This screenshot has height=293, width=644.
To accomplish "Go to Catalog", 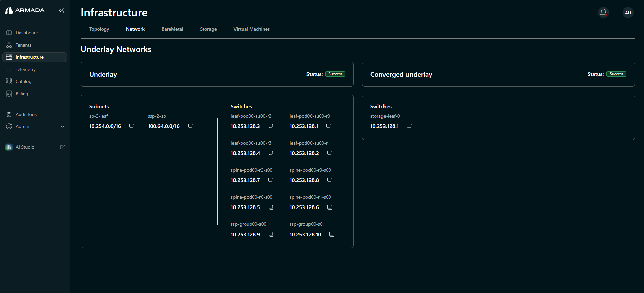I will click(x=34, y=81).
